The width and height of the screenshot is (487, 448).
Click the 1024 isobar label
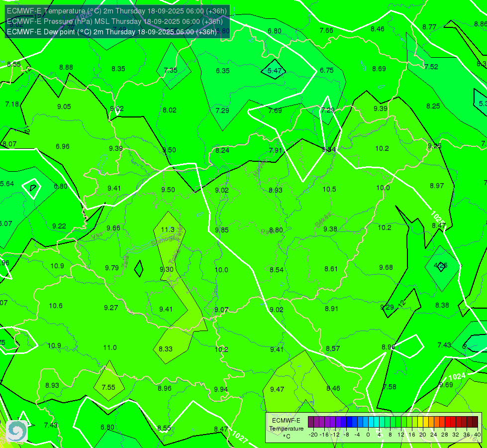point(457,376)
